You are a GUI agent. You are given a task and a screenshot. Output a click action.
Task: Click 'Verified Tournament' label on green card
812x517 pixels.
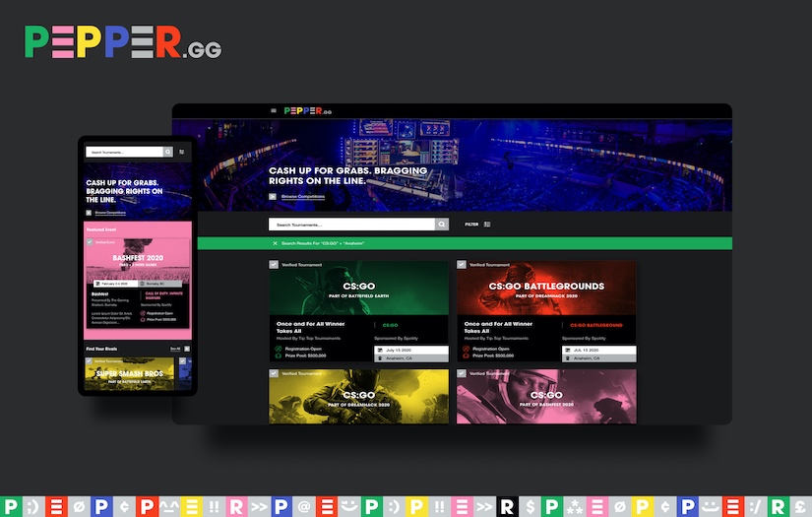(x=302, y=264)
